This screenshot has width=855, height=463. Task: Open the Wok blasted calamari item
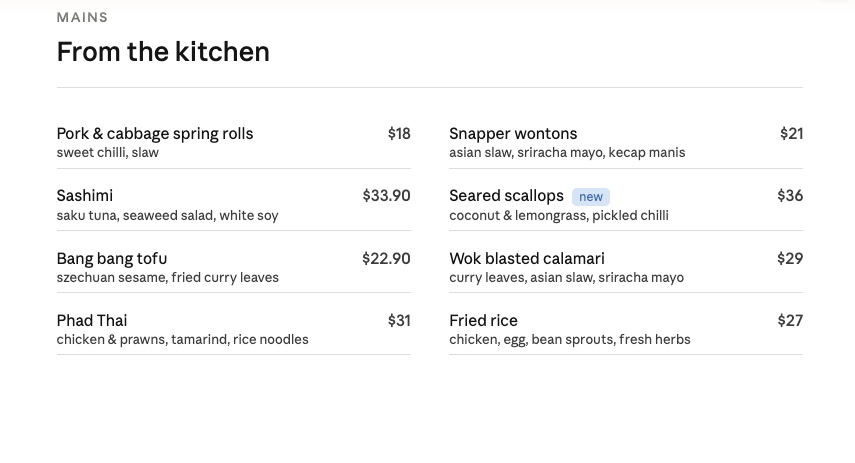tap(527, 259)
